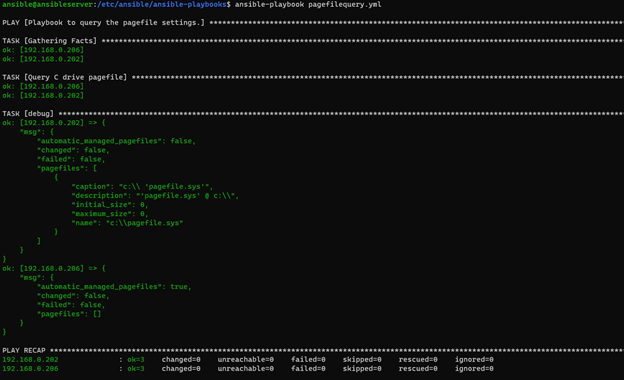Viewport: 624px width, 380px height.
Task: Click ok: [192.168.0.206] under Gathering Facts
Action: click(x=43, y=50)
